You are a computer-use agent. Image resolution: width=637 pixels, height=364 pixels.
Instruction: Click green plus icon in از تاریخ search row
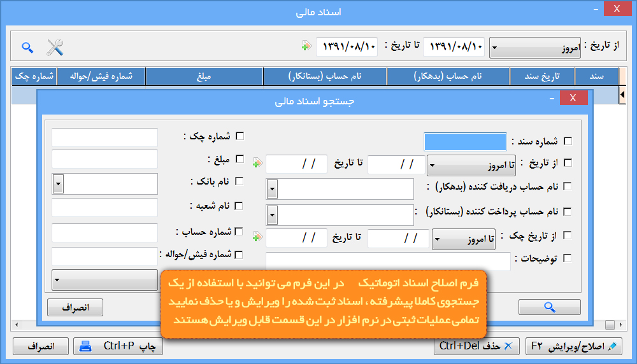257,163
